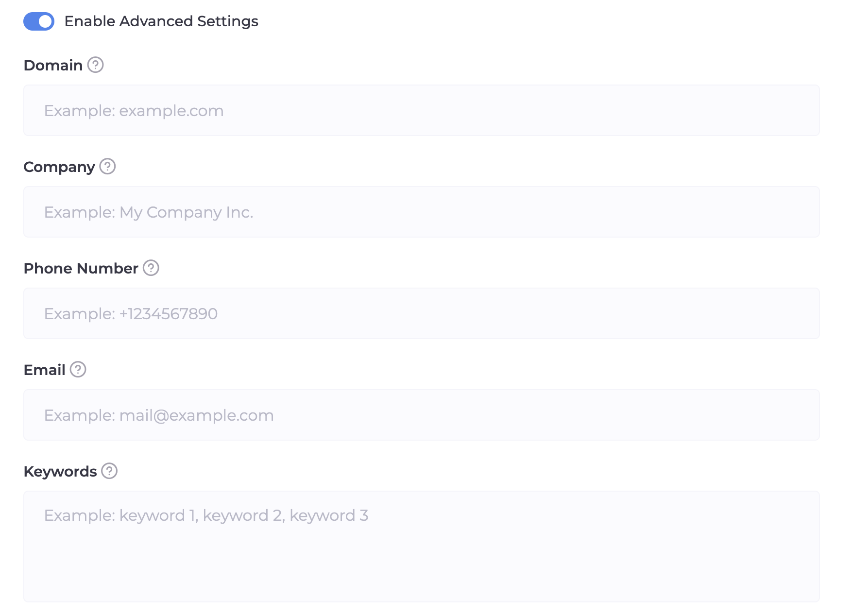Open the Keywords help question icon
Viewport: 852px width, 616px height.
109,471
